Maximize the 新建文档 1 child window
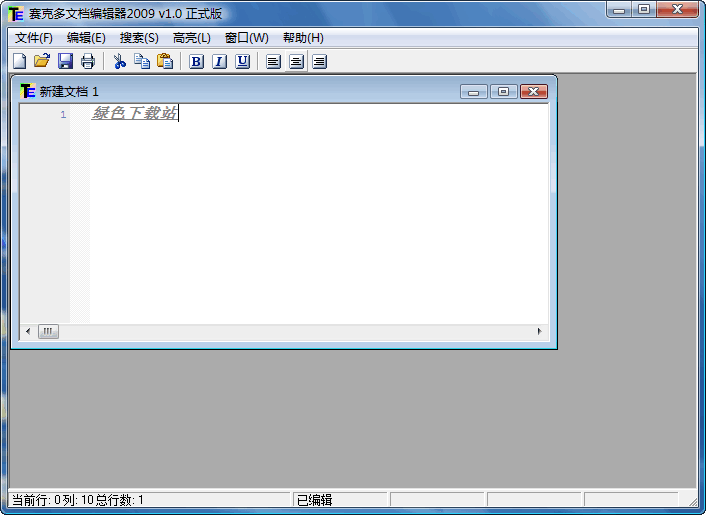This screenshot has width=706, height=515. (503, 91)
